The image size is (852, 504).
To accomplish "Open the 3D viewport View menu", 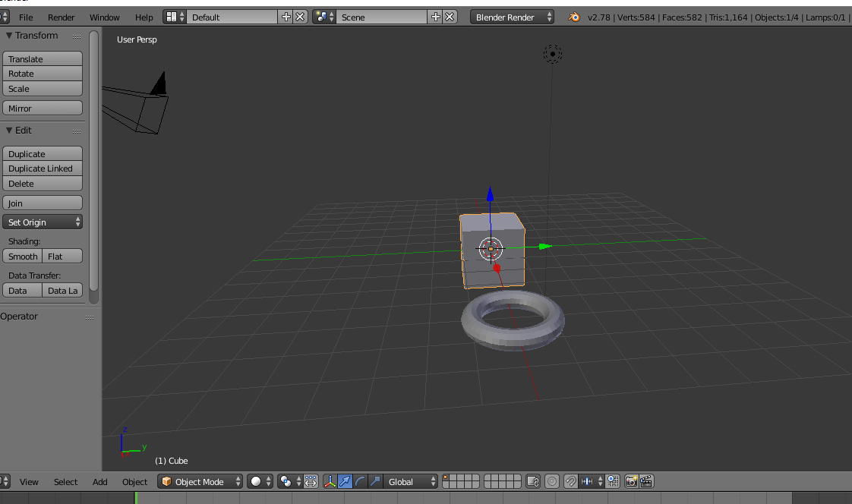I will click(x=29, y=482).
